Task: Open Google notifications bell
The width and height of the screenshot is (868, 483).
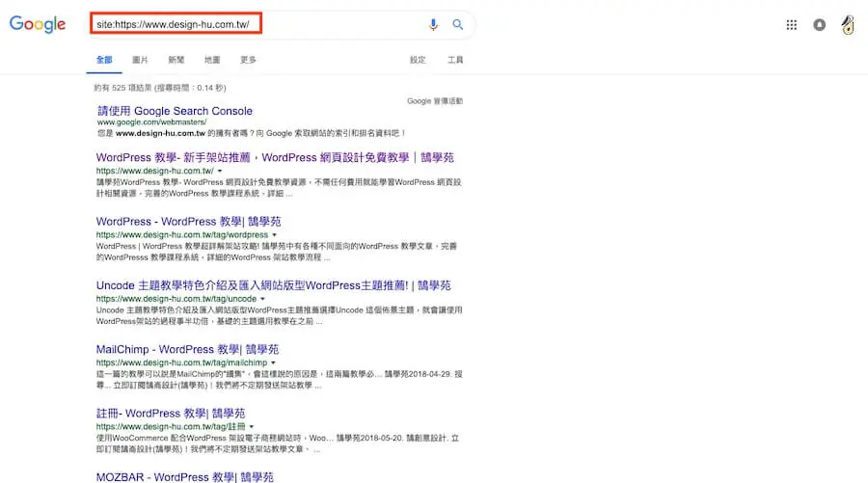Action: (x=819, y=25)
